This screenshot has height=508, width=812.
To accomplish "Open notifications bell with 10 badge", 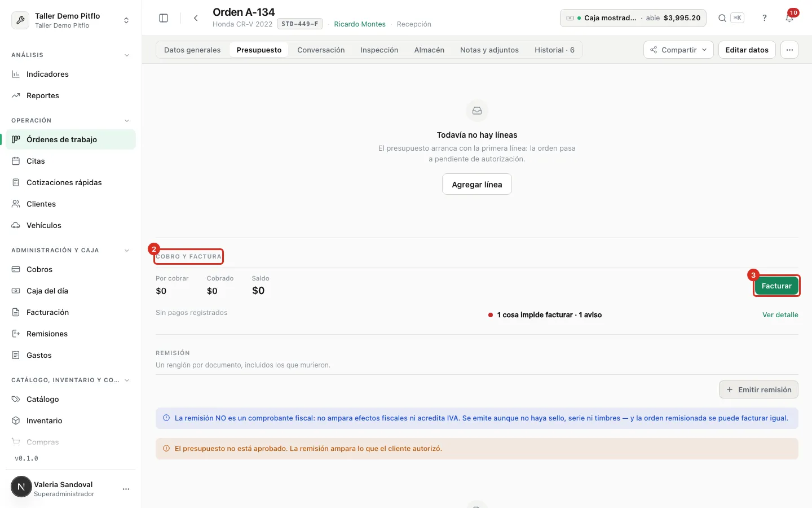I will [x=790, y=17].
